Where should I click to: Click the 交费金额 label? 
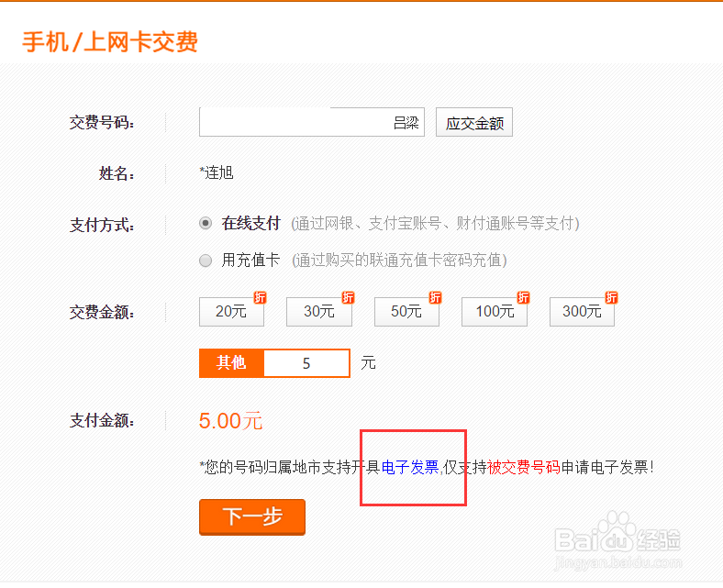[x=102, y=312]
